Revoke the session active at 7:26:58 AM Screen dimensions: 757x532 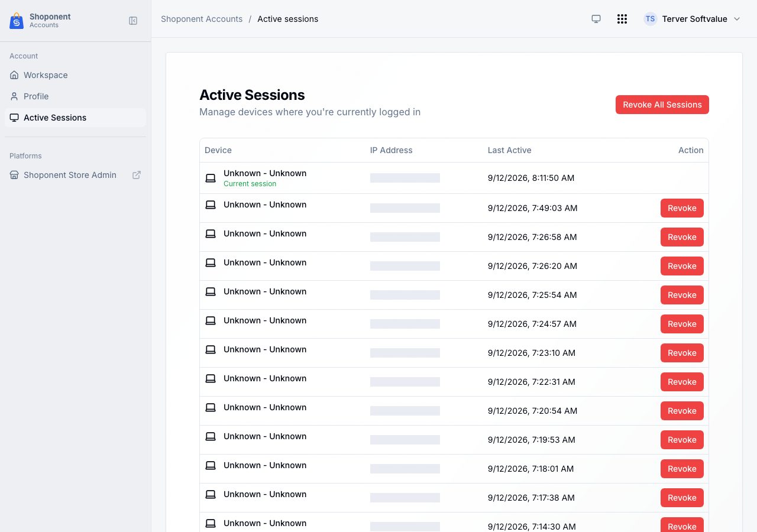(x=682, y=237)
